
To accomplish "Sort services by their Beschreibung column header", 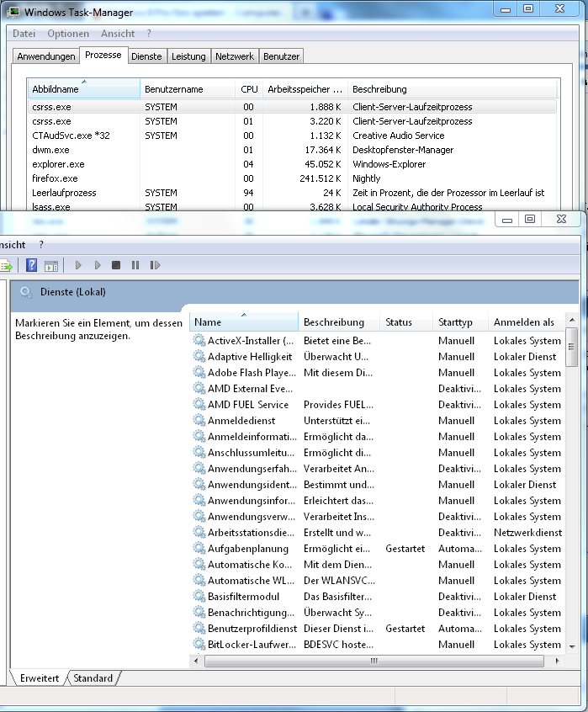I will coord(338,322).
